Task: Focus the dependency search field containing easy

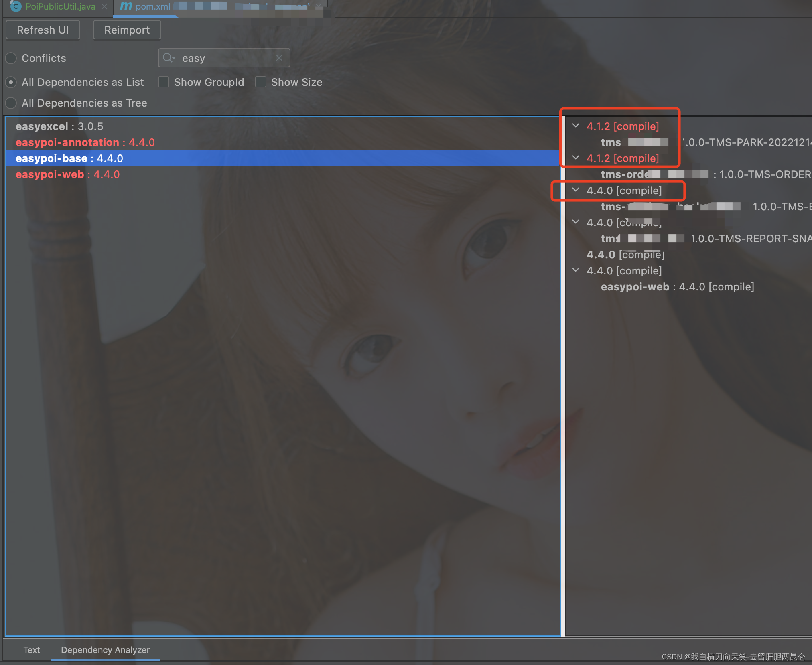Action: point(224,58)
